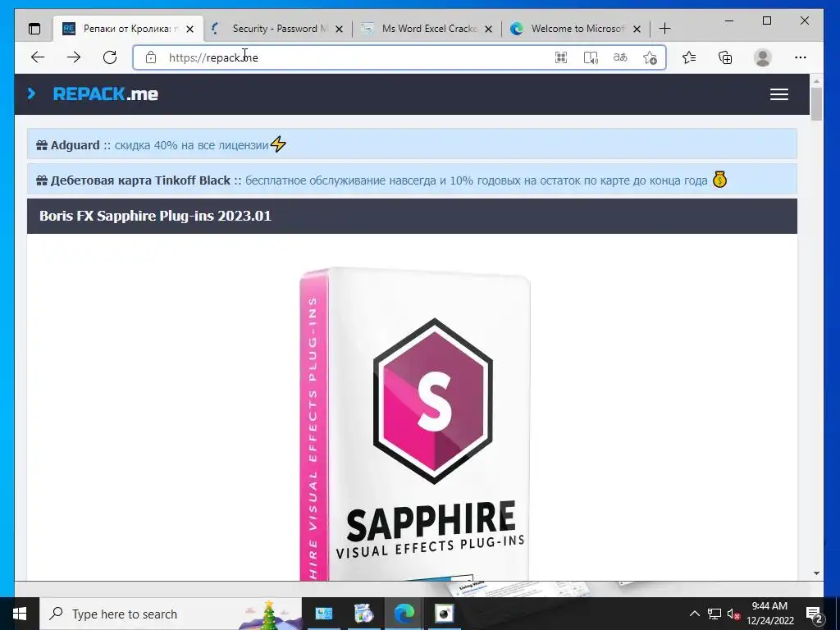The image size is (840, 630).
Task: Maximize the Edge browser window
Action: click(x=767, y=21)
